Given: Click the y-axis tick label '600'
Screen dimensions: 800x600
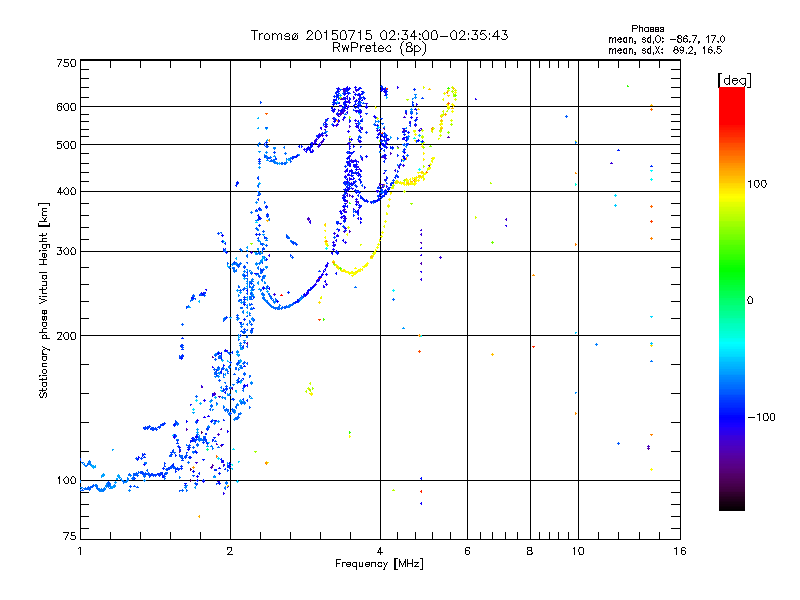Looking at the screenshot, I should (66, 107).
